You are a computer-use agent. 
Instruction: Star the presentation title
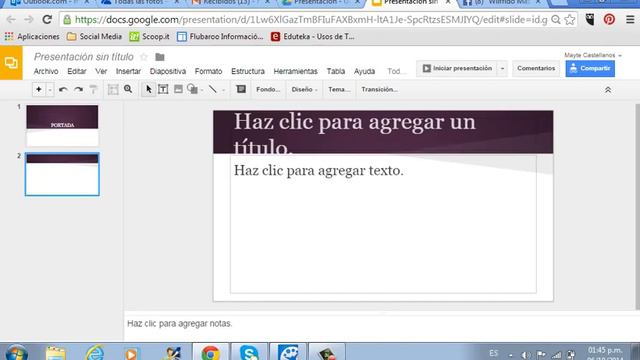coord(144,57)
